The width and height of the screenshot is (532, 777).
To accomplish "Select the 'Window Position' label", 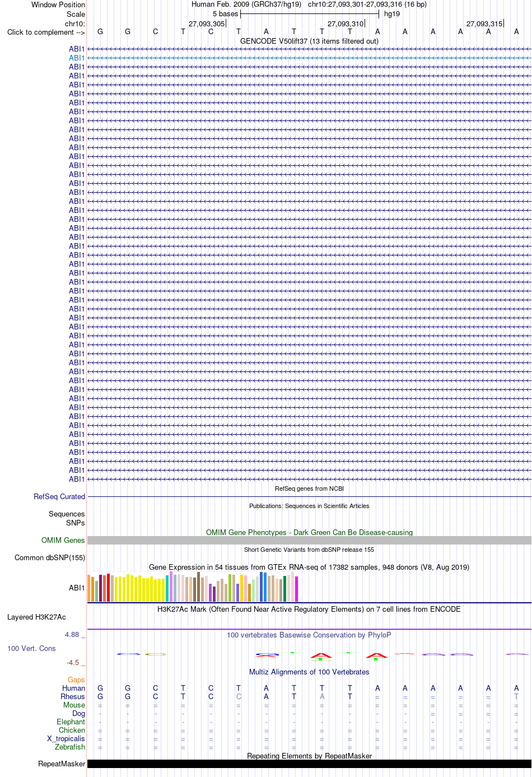I will [x=58, y=4].
